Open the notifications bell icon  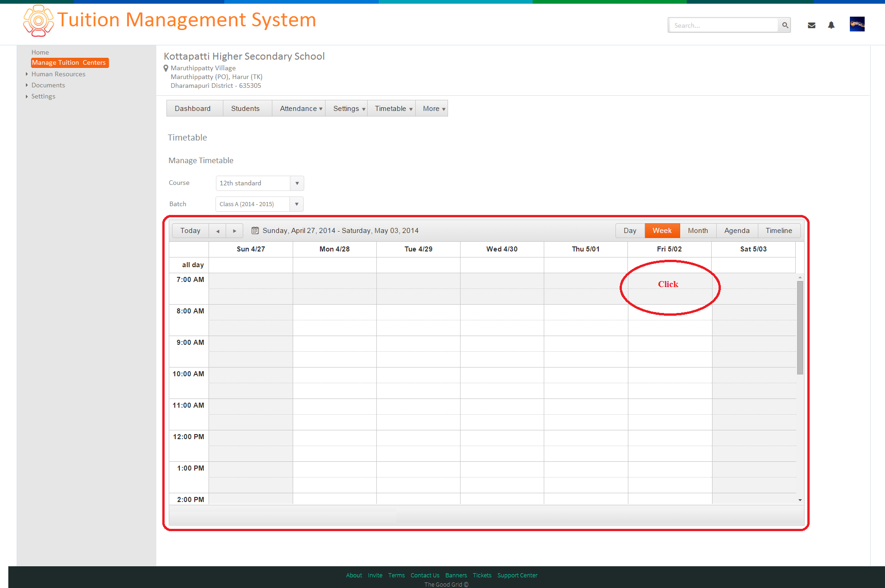coord(831,25)
